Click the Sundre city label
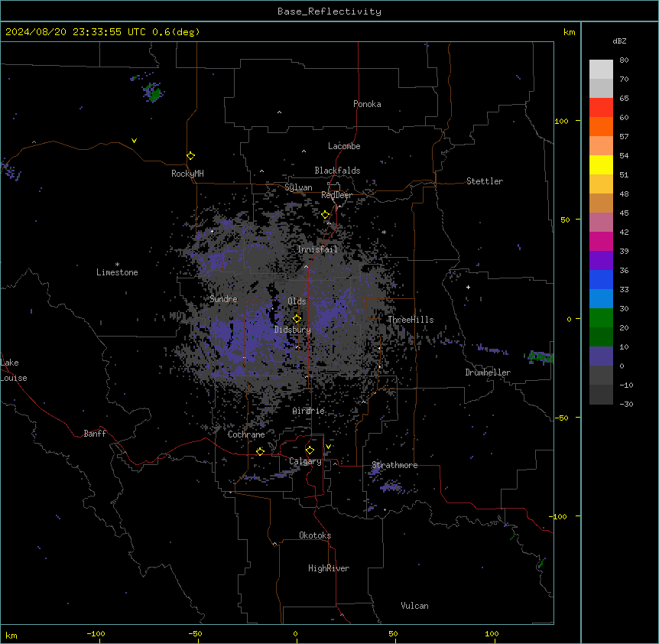The height and width of the screenshot is (644, 659). point(223,299)
